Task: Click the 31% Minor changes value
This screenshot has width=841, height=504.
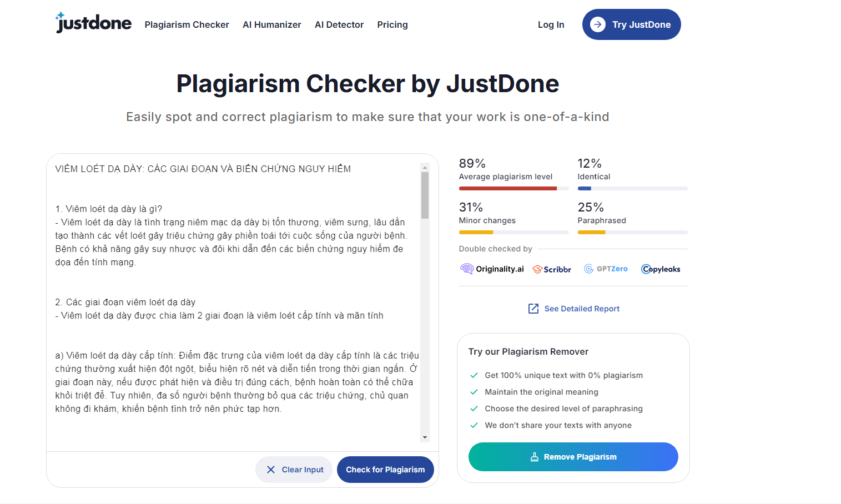Action: (x=471, y=207)
